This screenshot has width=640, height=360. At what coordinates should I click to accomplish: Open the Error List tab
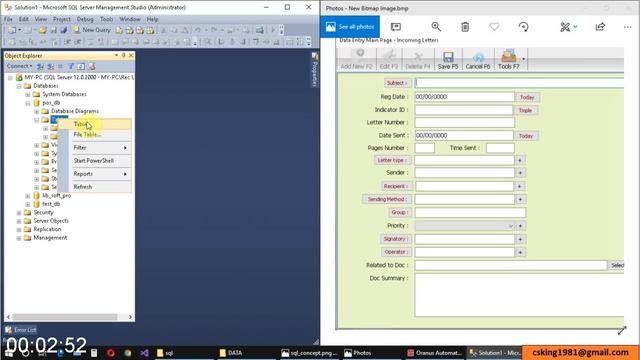(x=21, y=330)
